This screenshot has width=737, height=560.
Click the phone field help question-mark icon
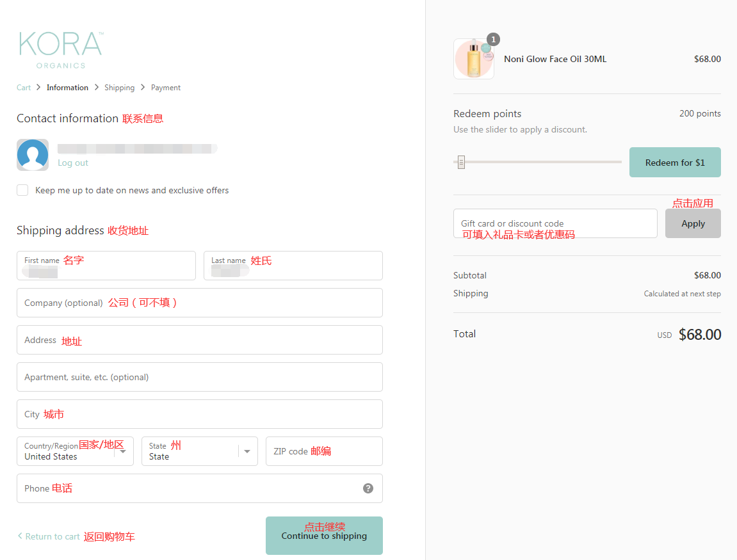click(368, 488)
